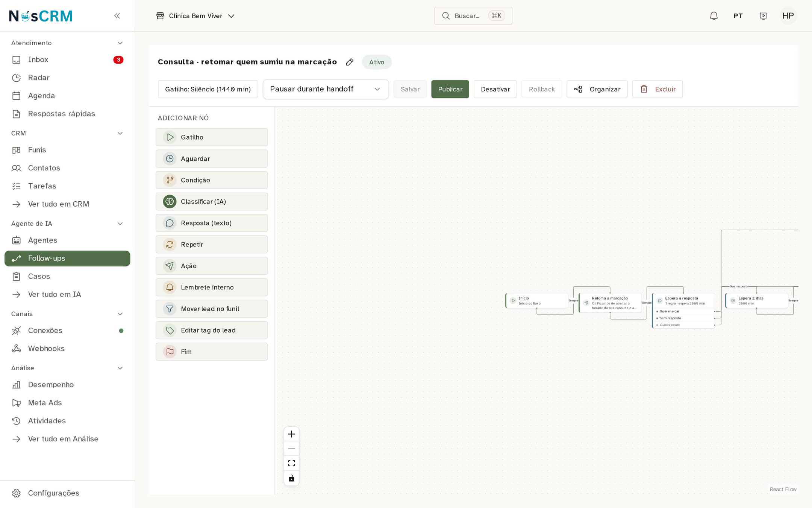
Task: Toggle canvas interactivity lock
Action: tap(291, 478)
